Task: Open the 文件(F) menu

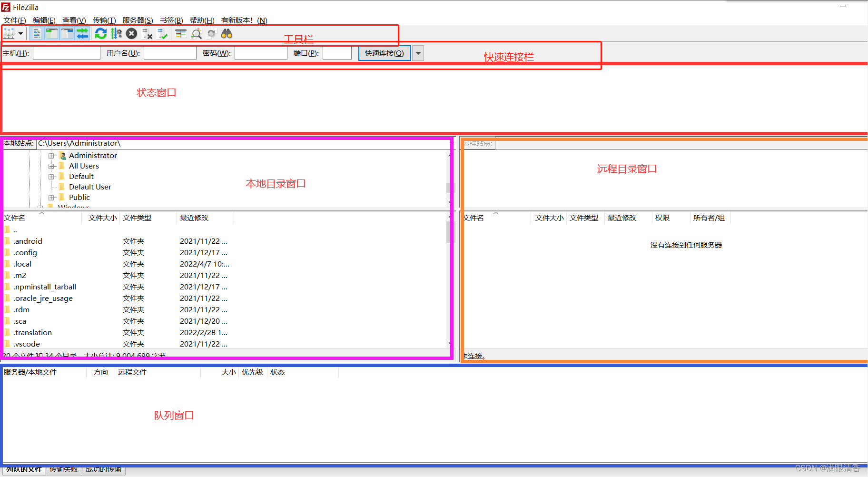Action: coord(15,20)
